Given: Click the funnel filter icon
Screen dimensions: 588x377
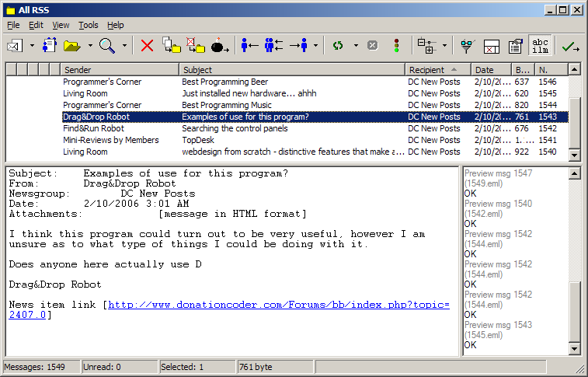Looking at the screenshot, I should (467, 46).
